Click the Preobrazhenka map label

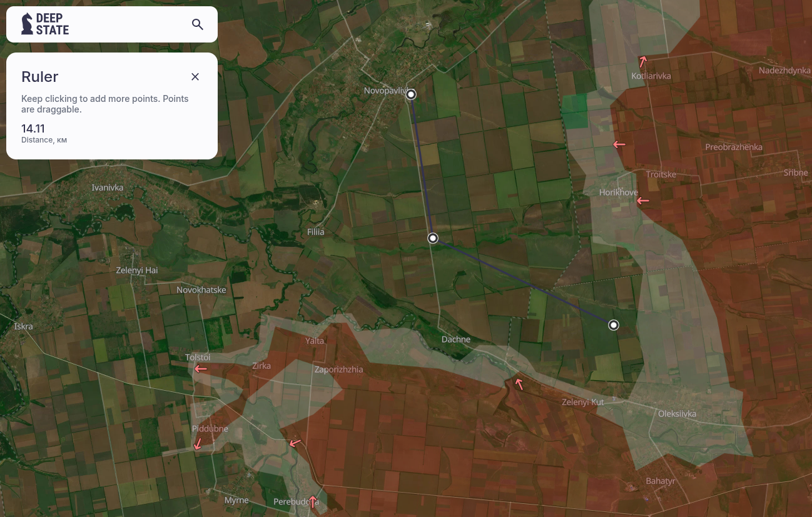pyautogui.click(x=734, y=147)
